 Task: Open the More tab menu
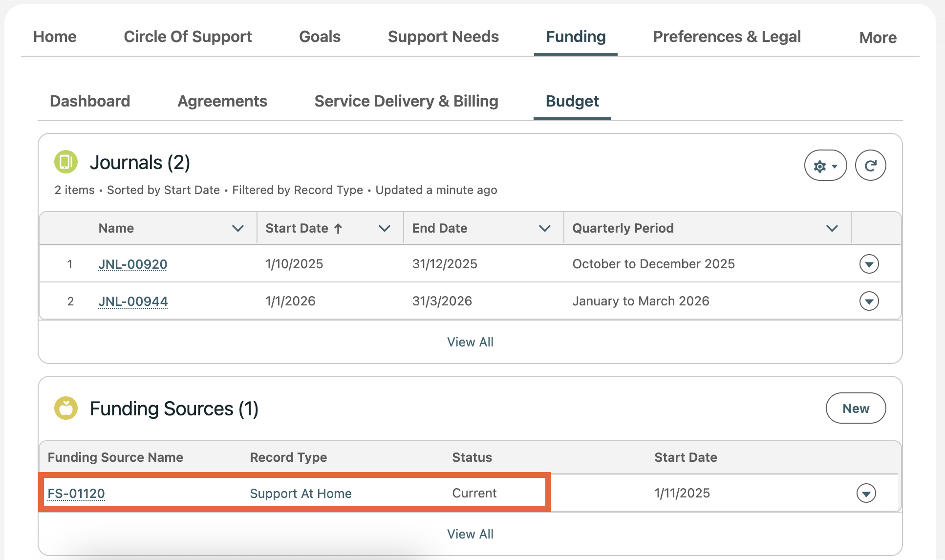click(x=878, y=38)
